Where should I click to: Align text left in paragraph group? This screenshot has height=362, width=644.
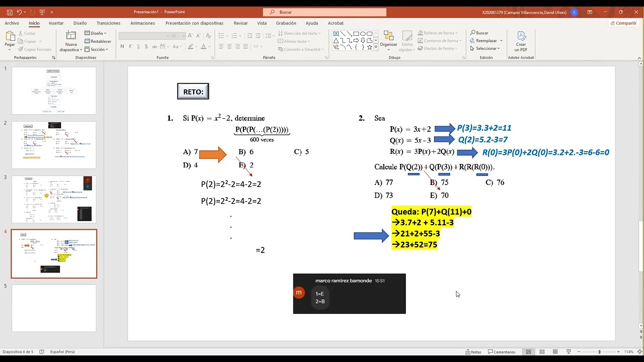221,46
